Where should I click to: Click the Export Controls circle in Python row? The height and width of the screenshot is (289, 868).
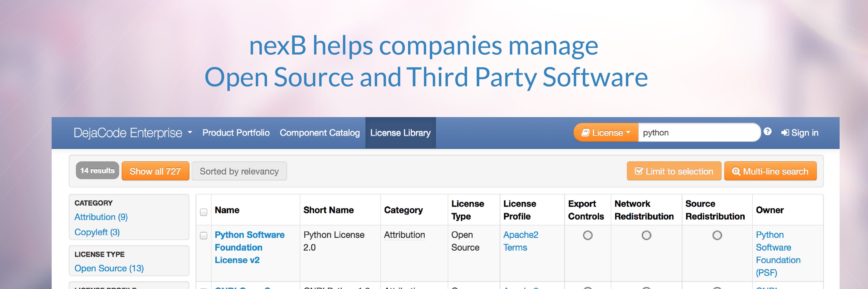[588, 235]
